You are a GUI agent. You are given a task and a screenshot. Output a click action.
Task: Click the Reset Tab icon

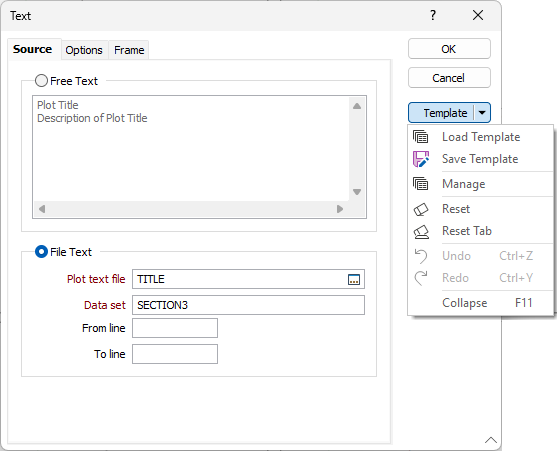(x=421, y=232)
